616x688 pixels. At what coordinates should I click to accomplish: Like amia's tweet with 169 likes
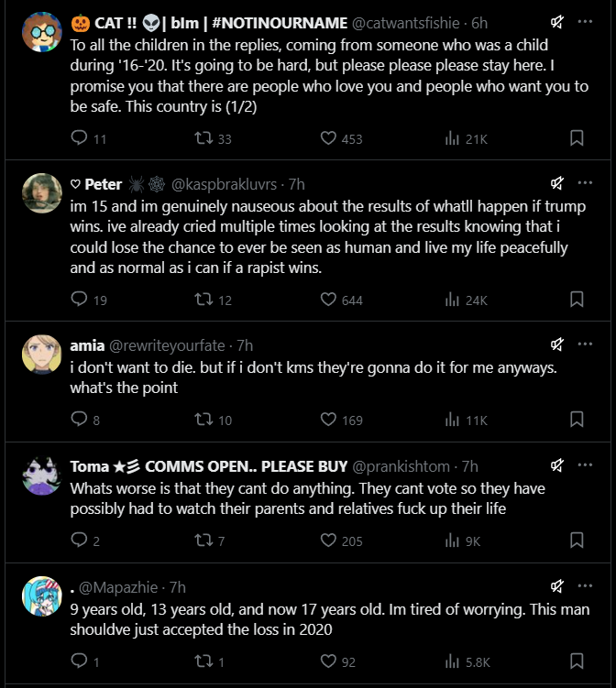[329, 420]
